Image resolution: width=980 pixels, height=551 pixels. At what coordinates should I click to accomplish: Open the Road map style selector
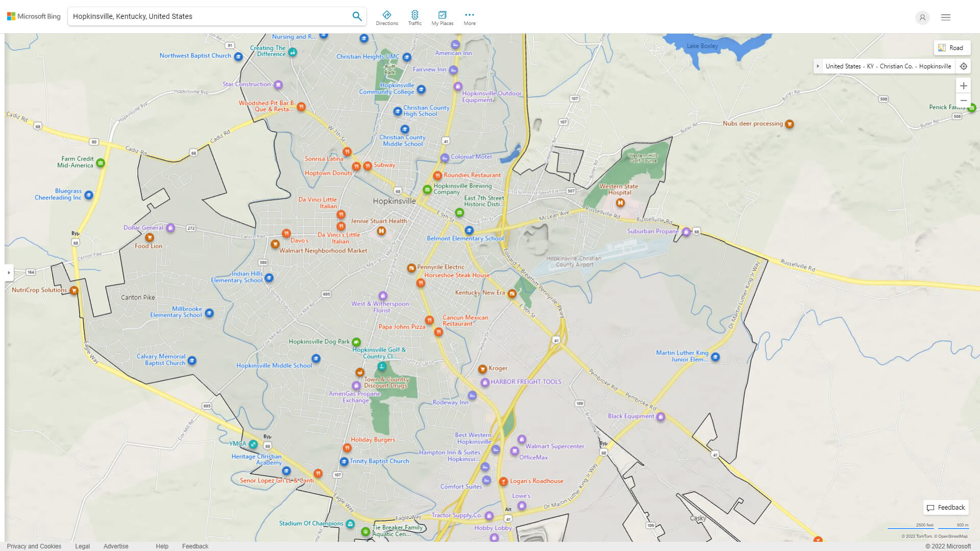point(951,47)
